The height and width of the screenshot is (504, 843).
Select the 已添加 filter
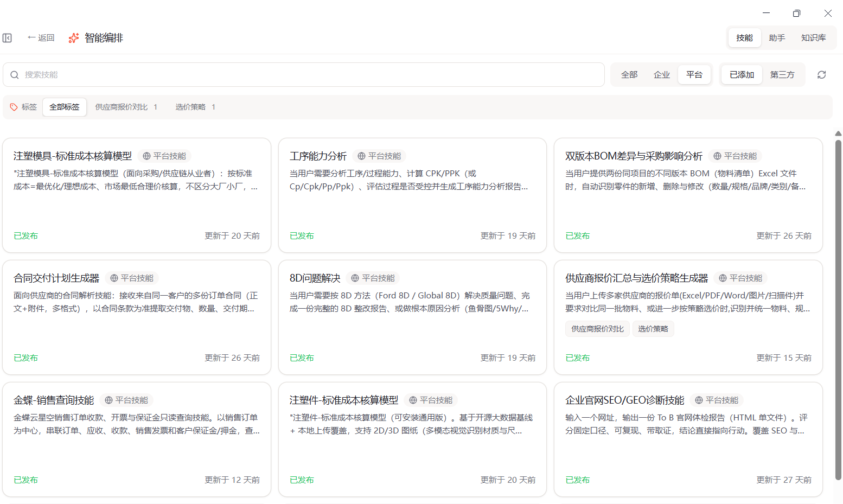[x=742, y=75]
